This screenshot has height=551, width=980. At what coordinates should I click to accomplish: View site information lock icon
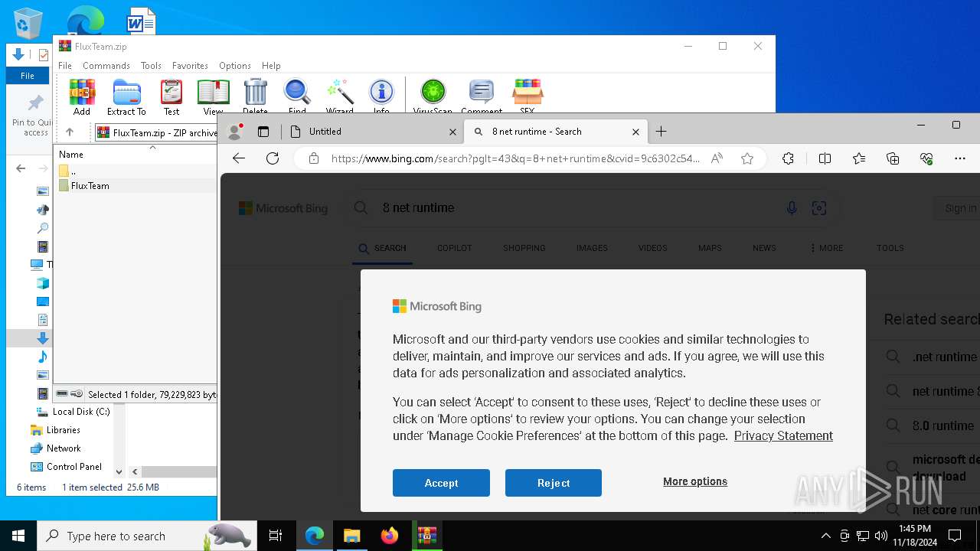[313, 158]
